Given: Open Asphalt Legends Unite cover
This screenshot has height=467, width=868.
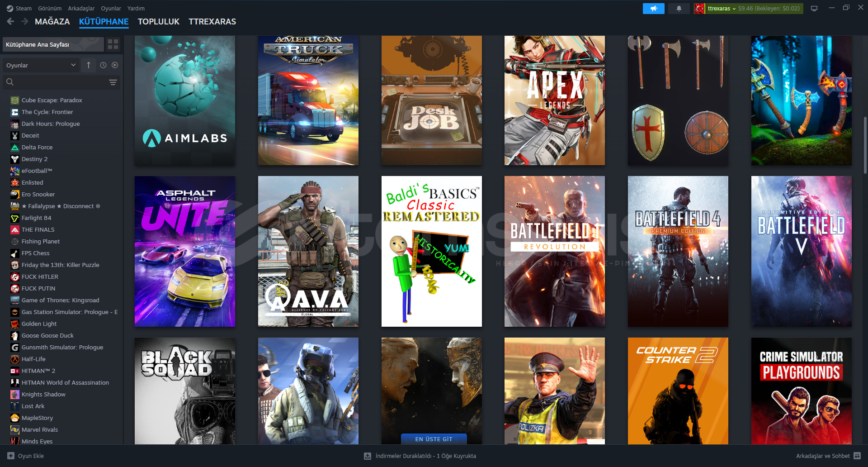Looking at the screenshot, I should [x=185, y=251].
